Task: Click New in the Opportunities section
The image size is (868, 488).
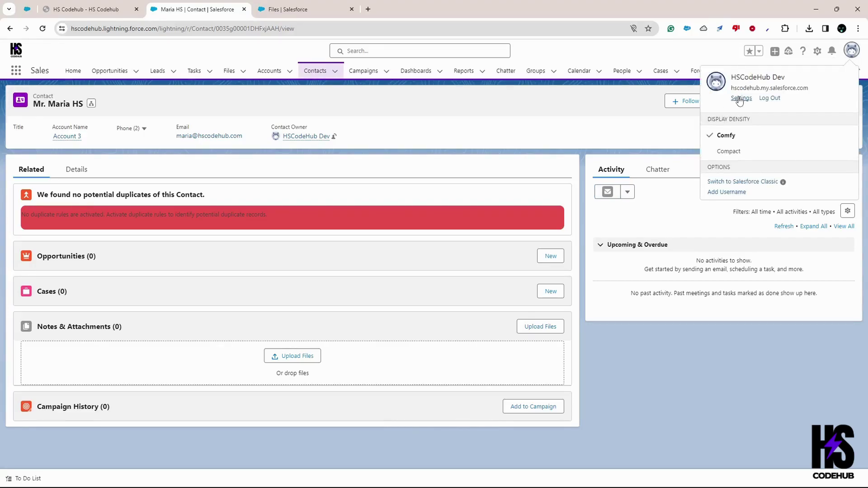Action: click(x=551, y=256)
